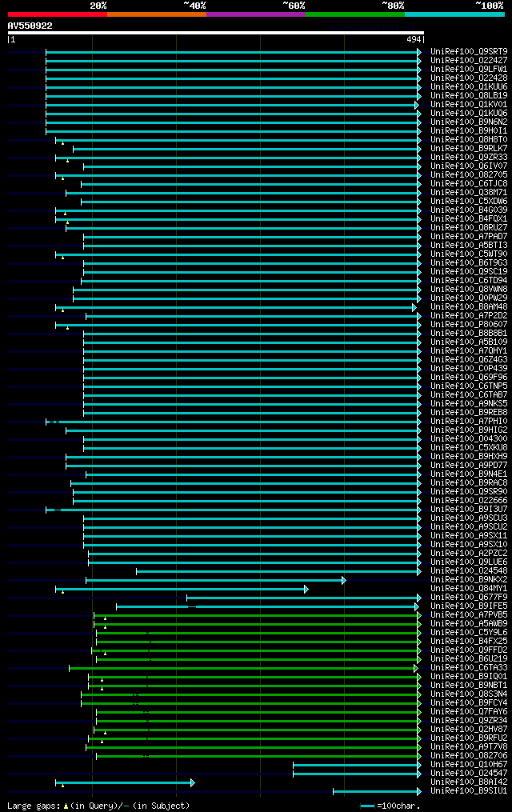Select hit label UniRef100_B9RLK7
512x812 pixels.
pos(469,149)
